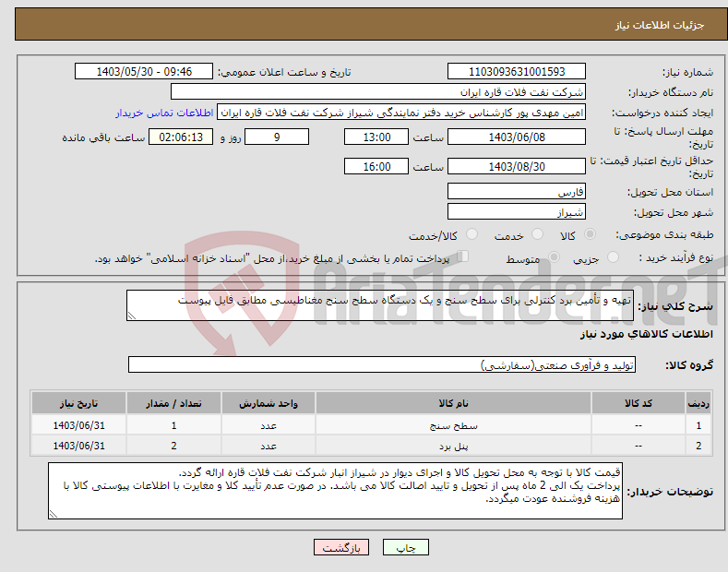Screen dimensions: 728x572
Task: Click the تاریخ نیاز column header
Action: pyautogui.click(x=79, y=403)
